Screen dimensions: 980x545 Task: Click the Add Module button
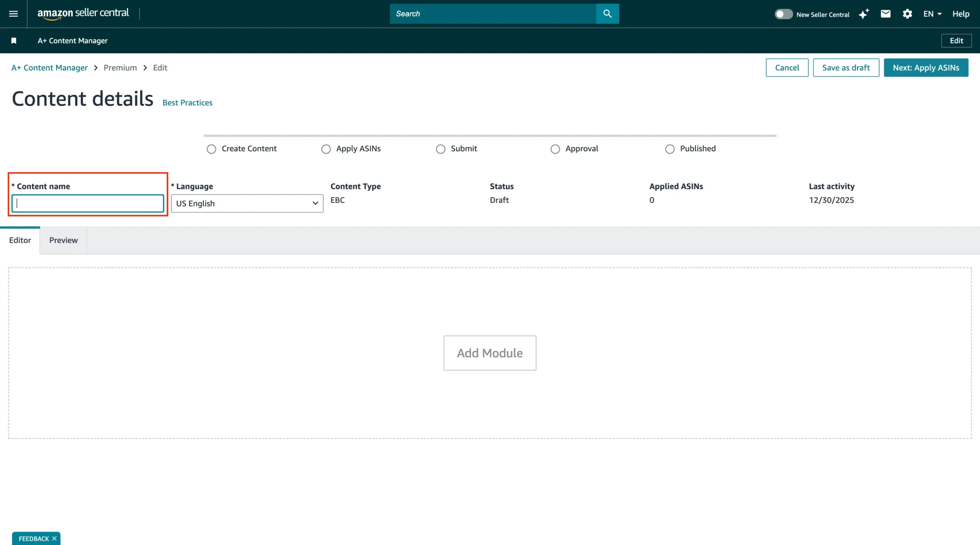click(x=490, y=353)
